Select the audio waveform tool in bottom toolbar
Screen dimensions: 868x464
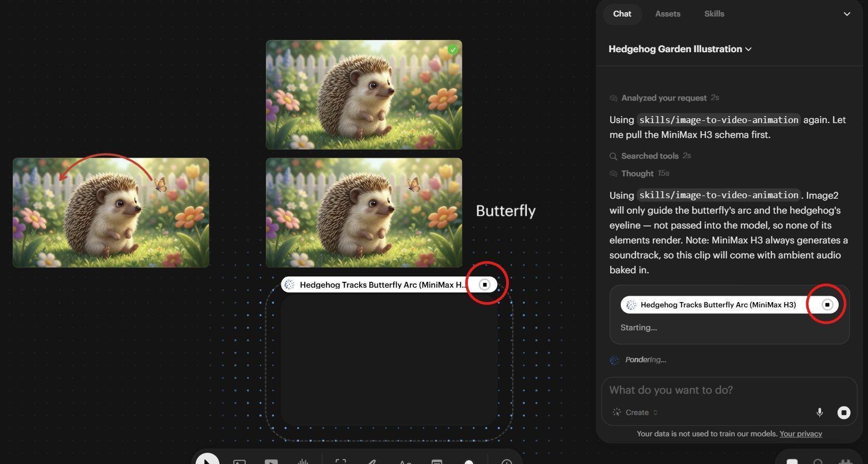pos(303,461)
